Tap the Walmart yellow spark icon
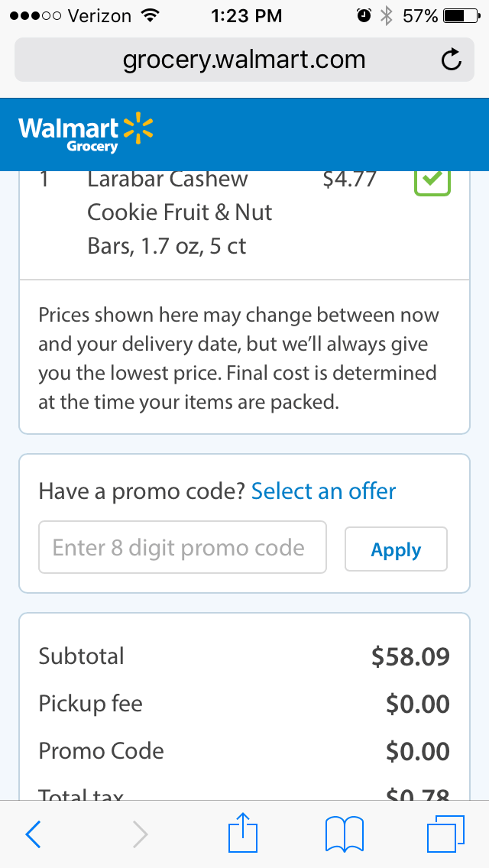 [x=138, y=128]
